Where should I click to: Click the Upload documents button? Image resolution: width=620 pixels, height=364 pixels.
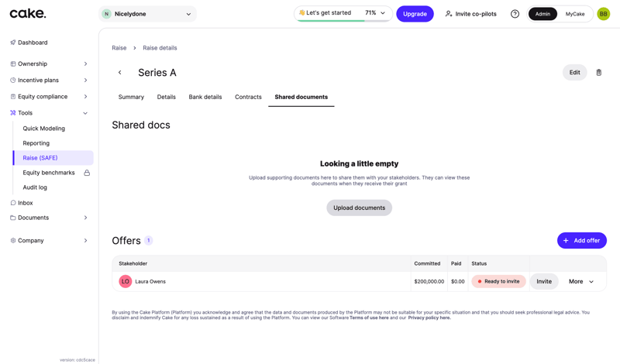point(359,208)
